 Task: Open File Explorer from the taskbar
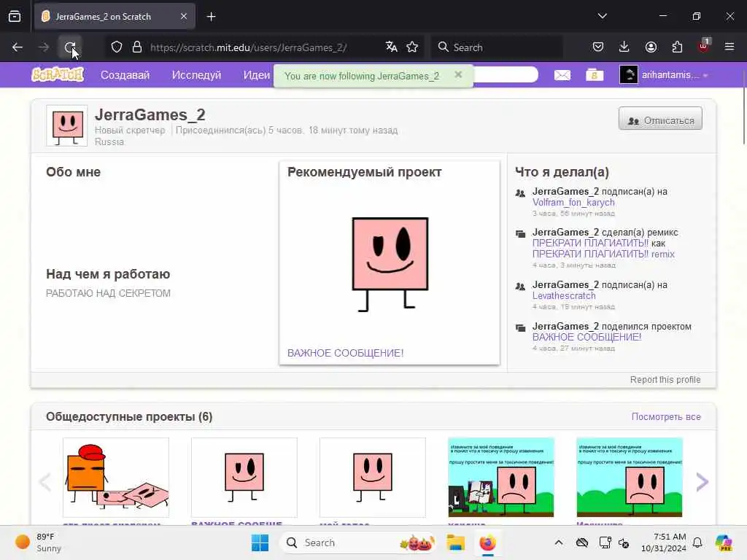[x=455, y=542]
